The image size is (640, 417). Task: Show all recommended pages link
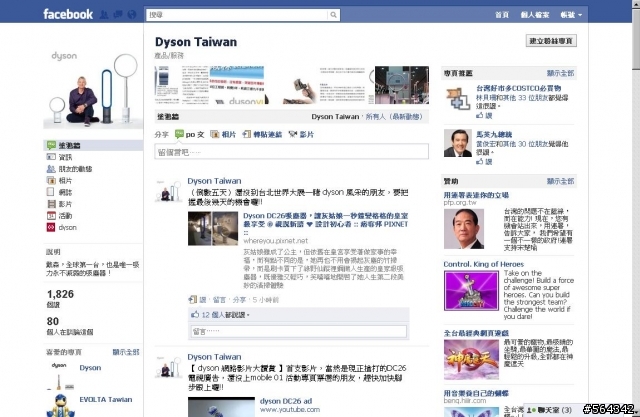(x=560, y=73)
